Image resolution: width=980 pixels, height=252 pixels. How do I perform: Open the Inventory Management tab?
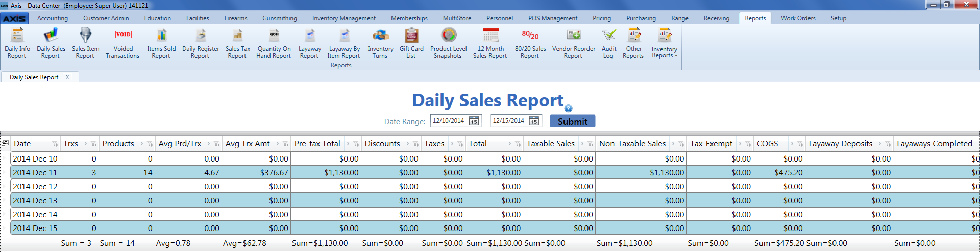click(x=344, y=18)
